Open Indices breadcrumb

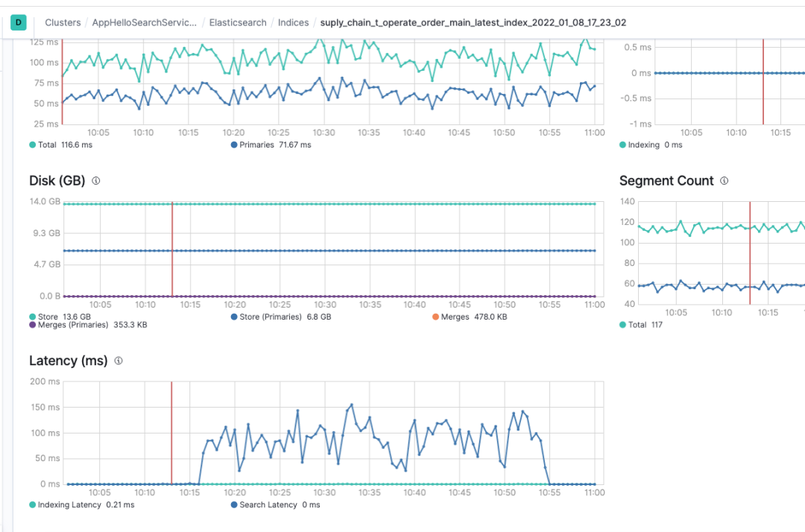pos(293,22)
